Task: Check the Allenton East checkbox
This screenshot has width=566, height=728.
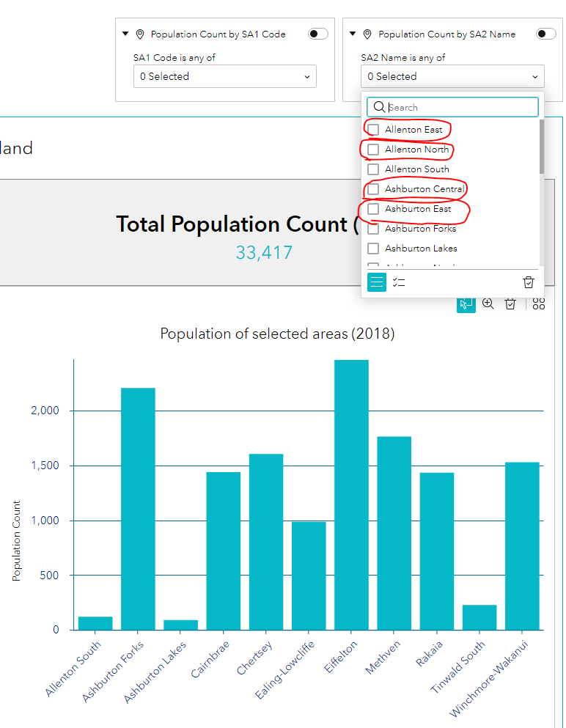Action: (373, 130)
